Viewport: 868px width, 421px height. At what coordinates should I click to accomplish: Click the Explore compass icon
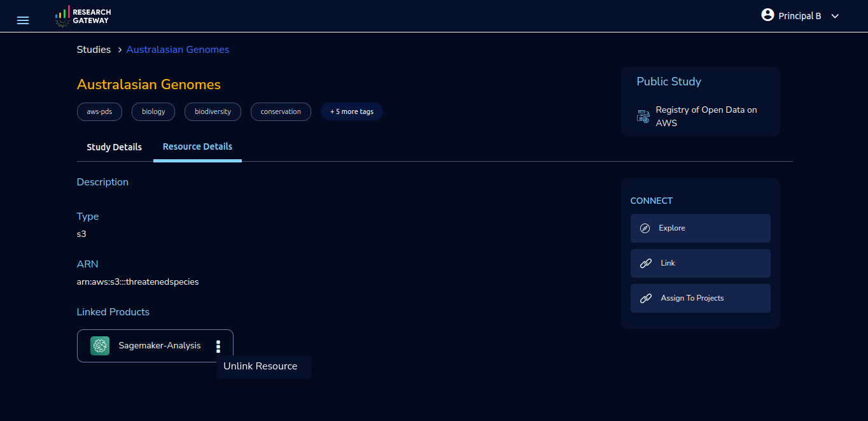645,228
